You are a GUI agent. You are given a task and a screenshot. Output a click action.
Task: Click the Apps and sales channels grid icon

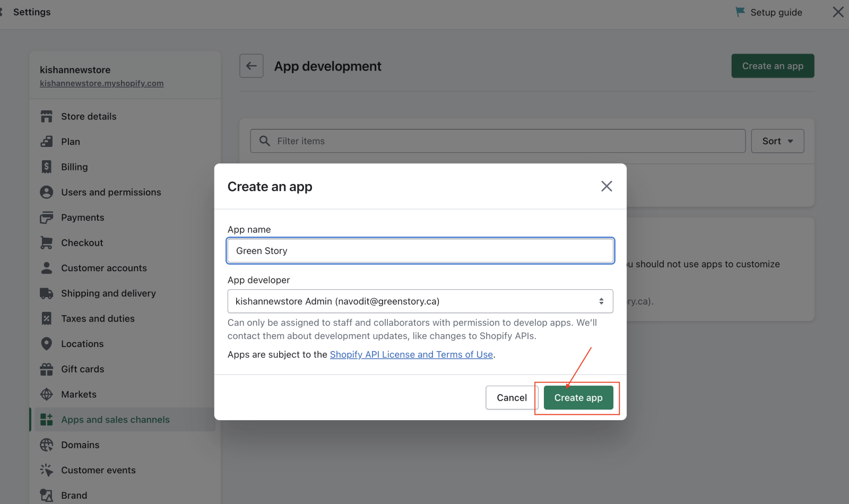[47, 420]
